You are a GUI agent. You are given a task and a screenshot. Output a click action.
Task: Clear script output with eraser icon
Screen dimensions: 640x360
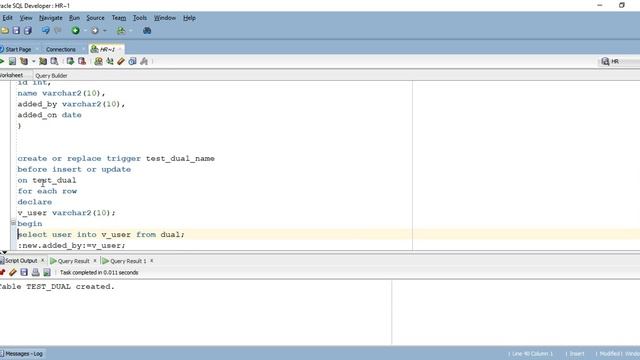pos(13,272)
